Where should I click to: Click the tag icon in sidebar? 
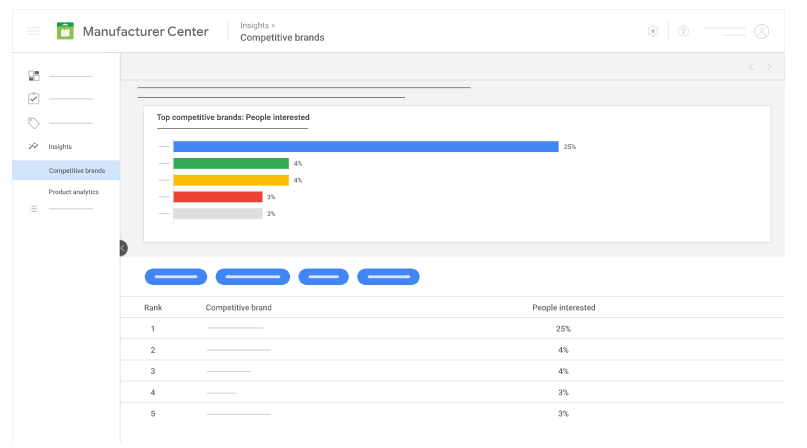point(34,123)
